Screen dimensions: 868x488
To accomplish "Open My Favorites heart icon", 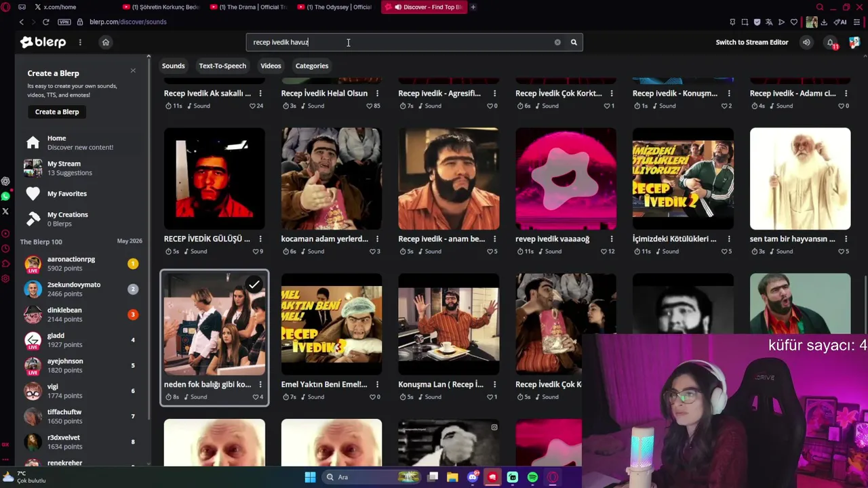I will click(x=33, y=194).
